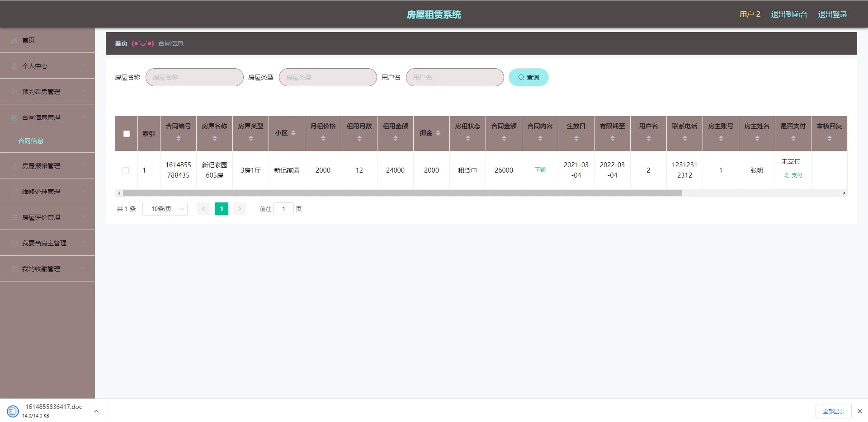Go to previous page arrow in pagination
This screenshot has width=868, height=422.
[x=203, y=209]
